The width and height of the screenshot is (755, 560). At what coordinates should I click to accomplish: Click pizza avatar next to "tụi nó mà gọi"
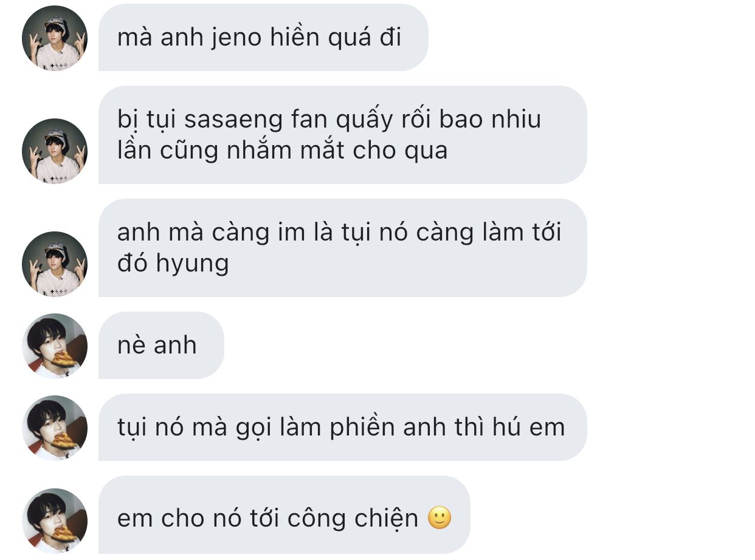55,428
